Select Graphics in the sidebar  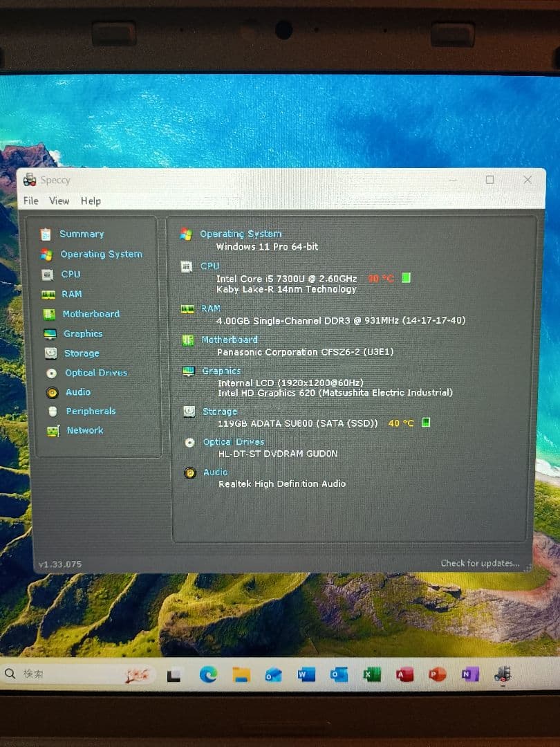click(x=83, y=333)
